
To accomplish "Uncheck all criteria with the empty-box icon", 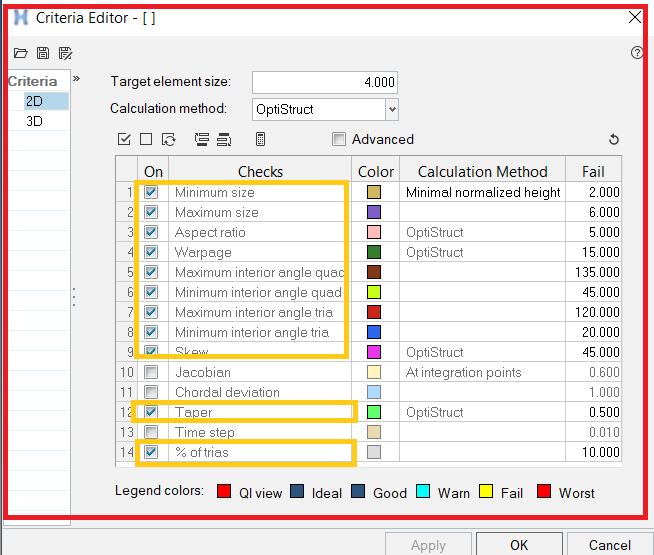I will (x=146, y=139).
